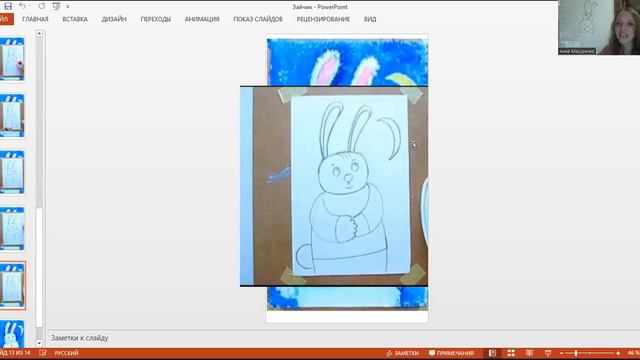Select the last painted bunny slide thumbnail
Viewport: 640px width, 360px height.
[x=12, y=334]
